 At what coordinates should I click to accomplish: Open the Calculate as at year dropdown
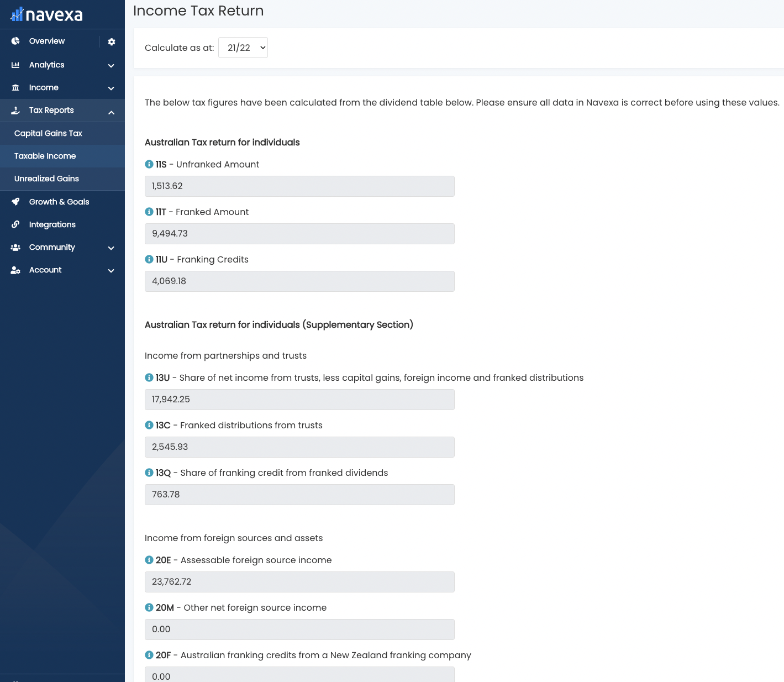243,48
